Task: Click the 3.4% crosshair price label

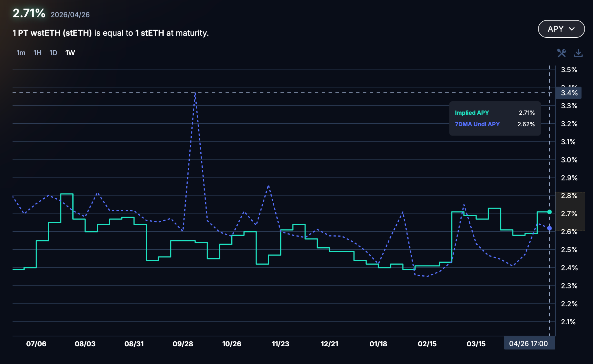Action: tap(569, 93)
